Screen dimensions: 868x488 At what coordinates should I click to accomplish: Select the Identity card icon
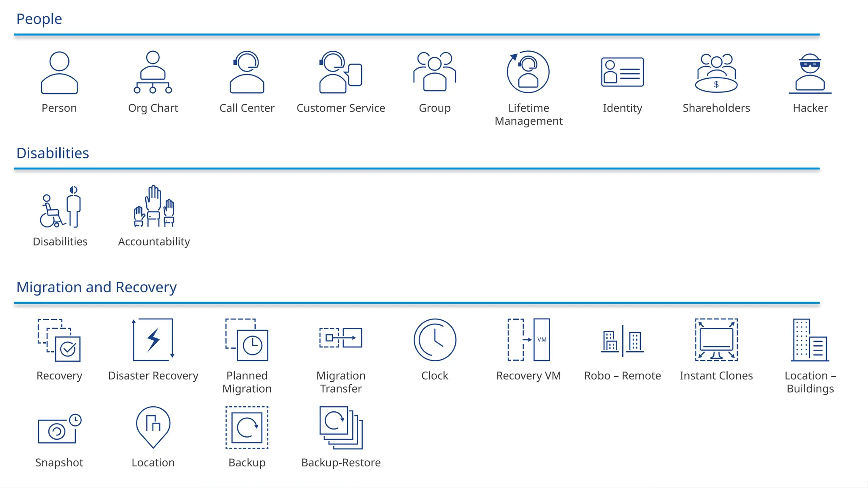(623, 72)
